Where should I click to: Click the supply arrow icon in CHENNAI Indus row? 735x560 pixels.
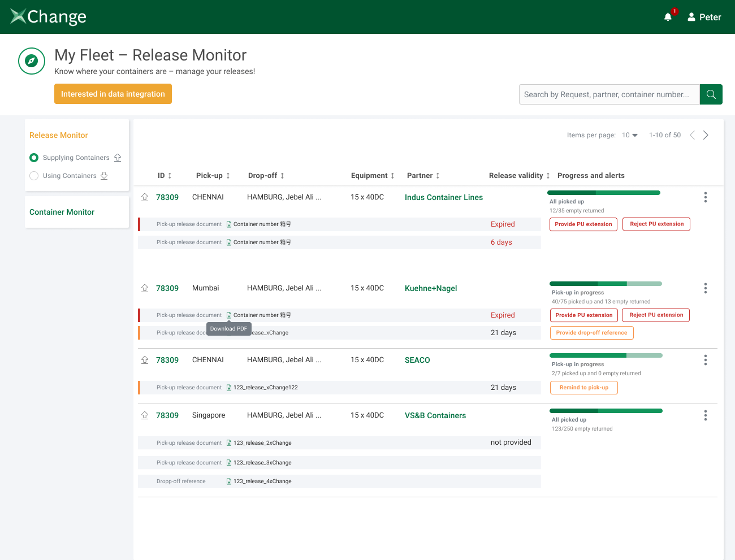click(145, 197)
